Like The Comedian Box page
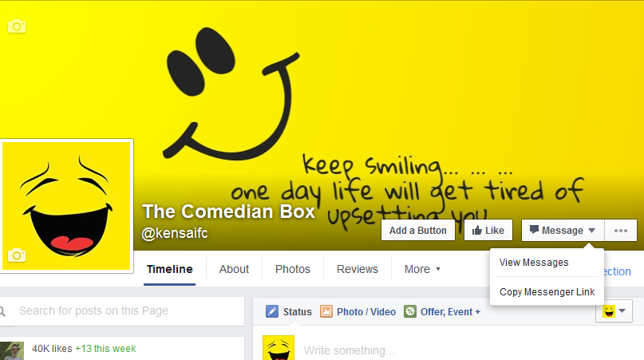This screenshot has width=644, height=360. click(488, 230)
